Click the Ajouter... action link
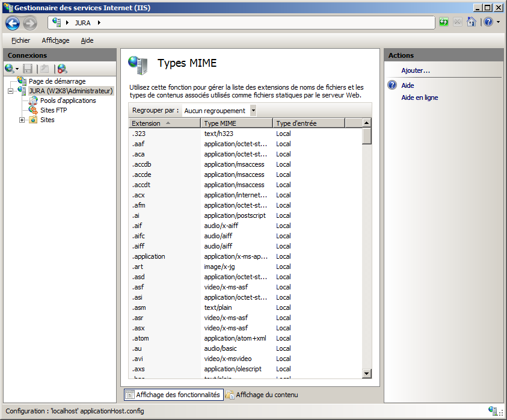This screenshot has width=507, height=420. (x=416, y=70)
